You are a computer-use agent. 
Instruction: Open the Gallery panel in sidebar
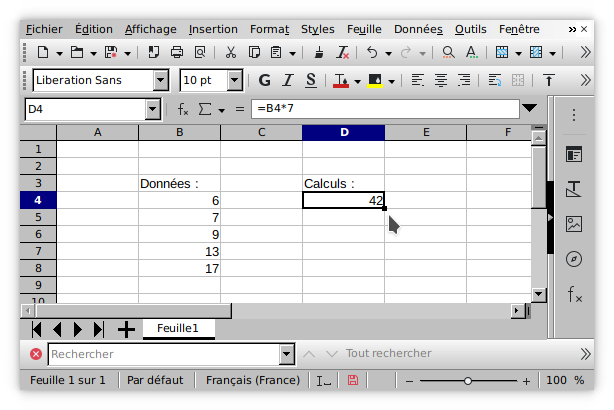(574, 224)
